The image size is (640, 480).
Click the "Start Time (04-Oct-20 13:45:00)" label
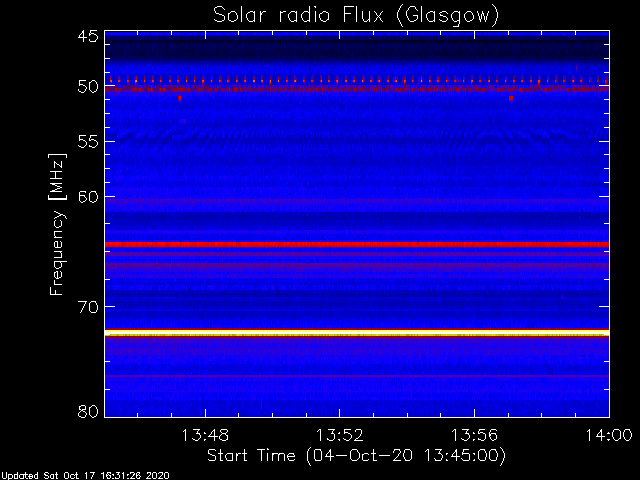point(356,455)
